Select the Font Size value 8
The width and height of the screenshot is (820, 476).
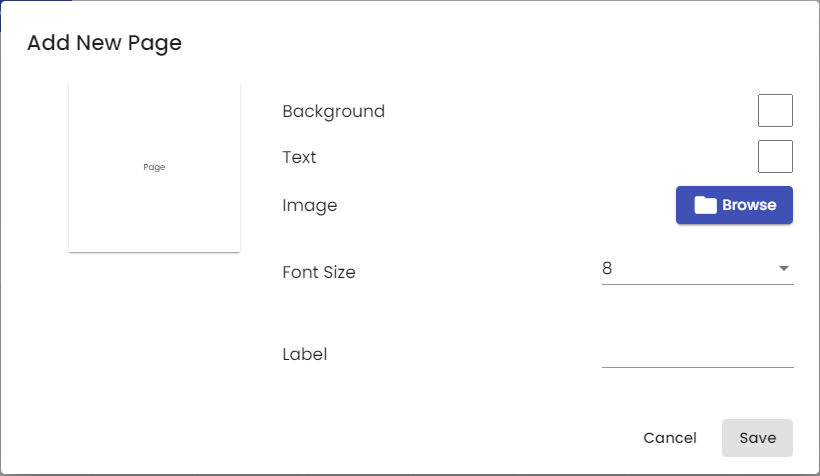pos(607,268)
